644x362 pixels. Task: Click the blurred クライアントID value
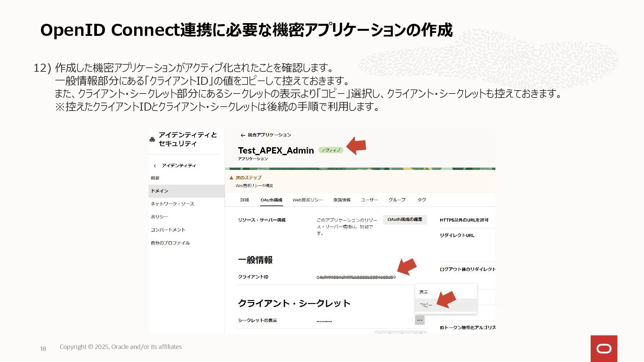(x=356, y=277)
